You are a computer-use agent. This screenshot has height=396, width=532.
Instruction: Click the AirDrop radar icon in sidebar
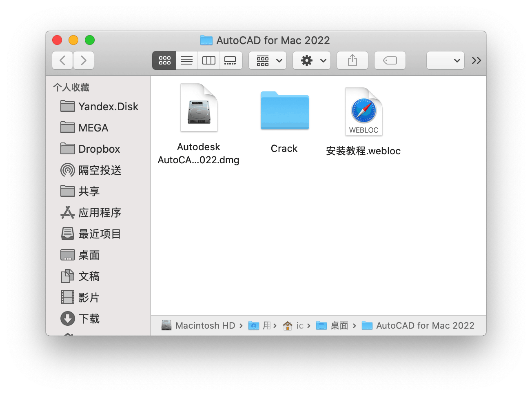pos(68,170)
